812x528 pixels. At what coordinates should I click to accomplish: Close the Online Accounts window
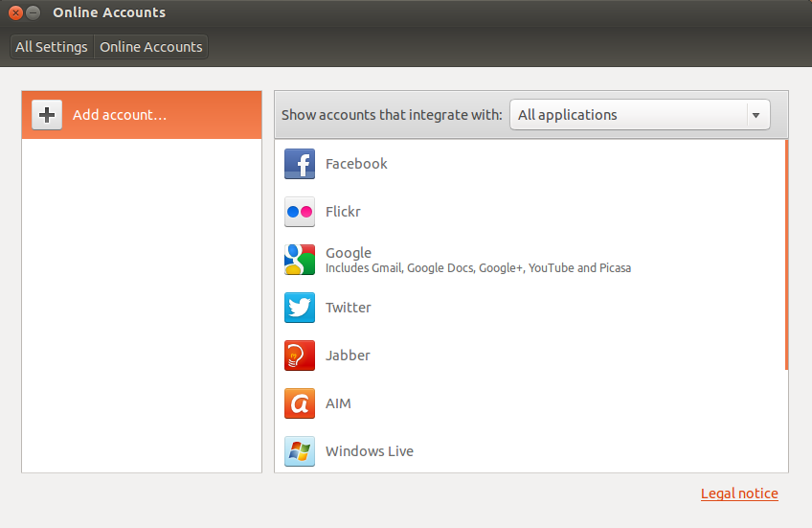pyautogui.click(x=16, y=12)
